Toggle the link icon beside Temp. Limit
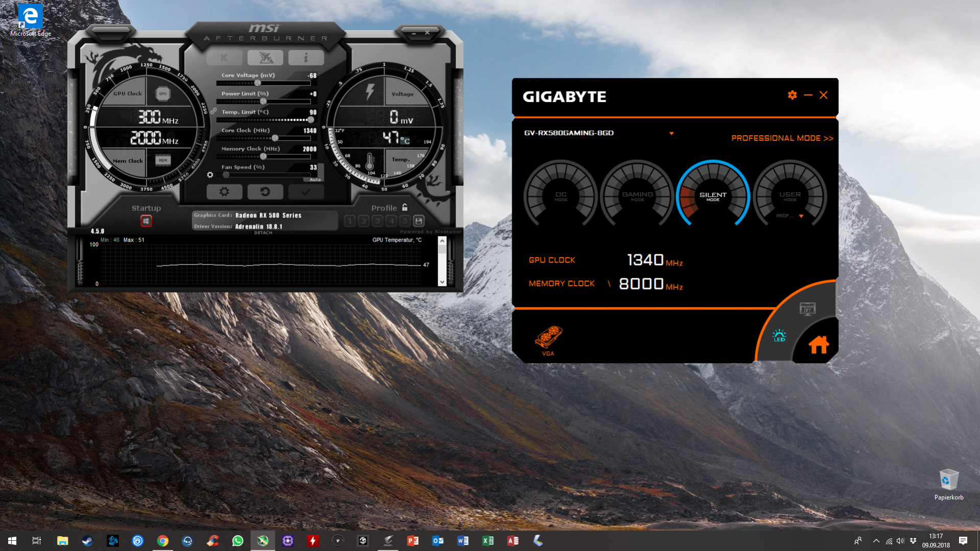Screen dimensions: 980x551 [x=213, y=111]
